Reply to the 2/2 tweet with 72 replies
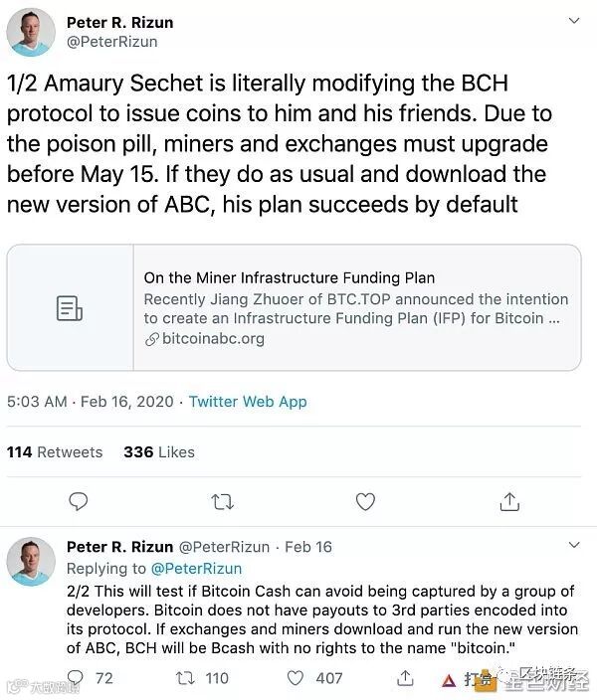This screenshot has width=597, height=700. [x=78, y=678]
